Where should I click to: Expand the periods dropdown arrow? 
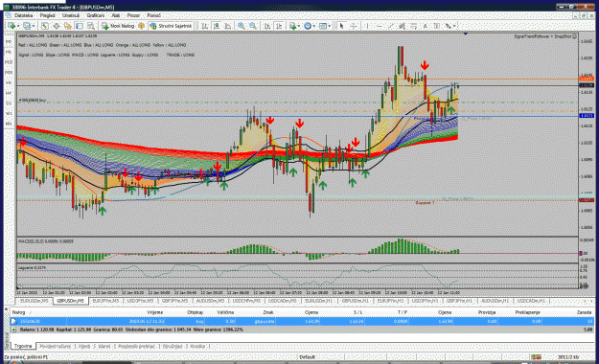(x=314, y=26)
